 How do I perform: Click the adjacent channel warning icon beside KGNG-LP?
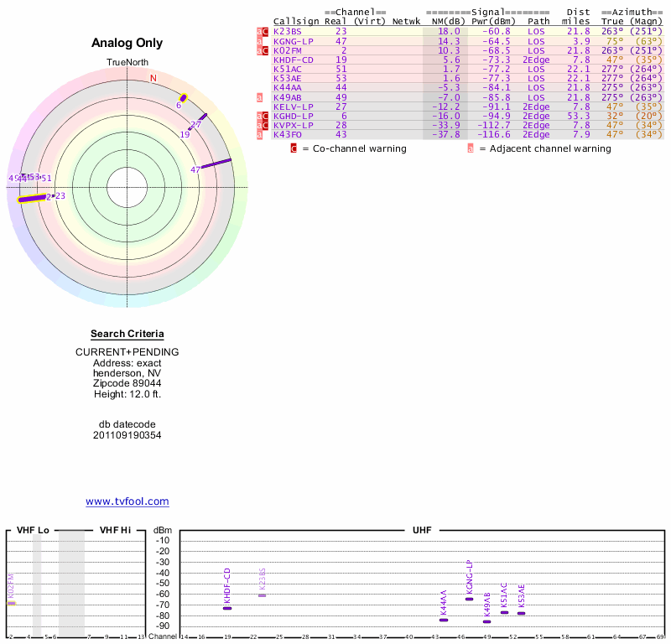point(259,40)
